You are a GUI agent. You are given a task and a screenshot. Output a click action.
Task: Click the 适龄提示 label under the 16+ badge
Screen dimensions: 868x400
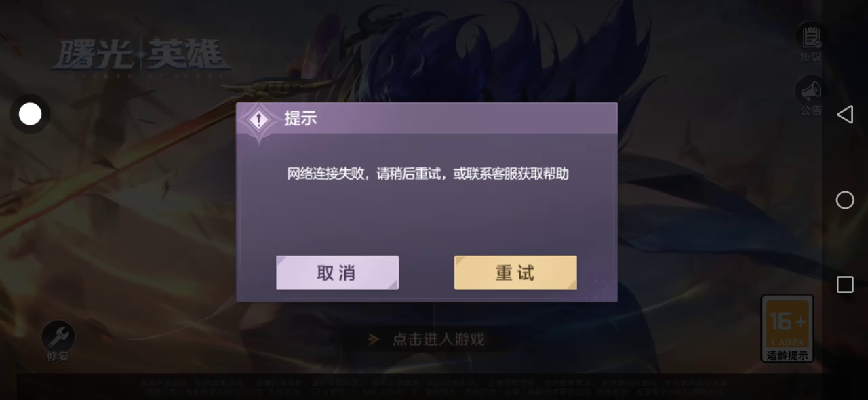pos(787,355)
